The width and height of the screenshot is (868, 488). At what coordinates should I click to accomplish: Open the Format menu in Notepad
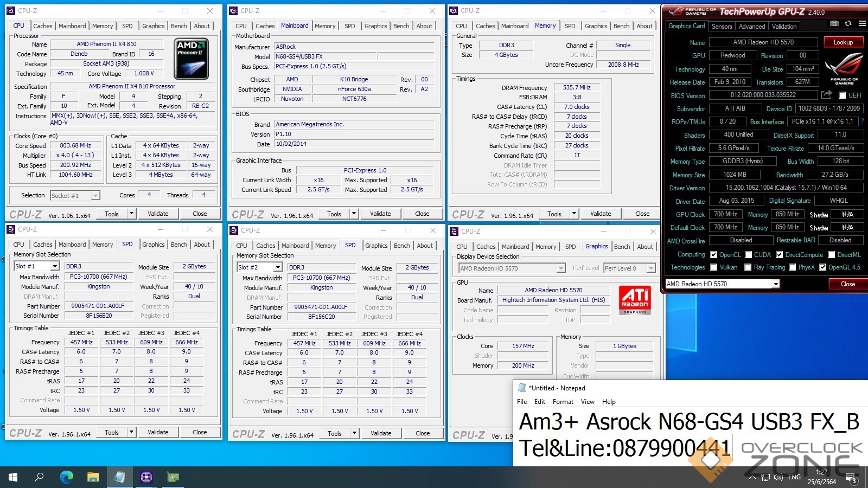[x=563, y=402]
